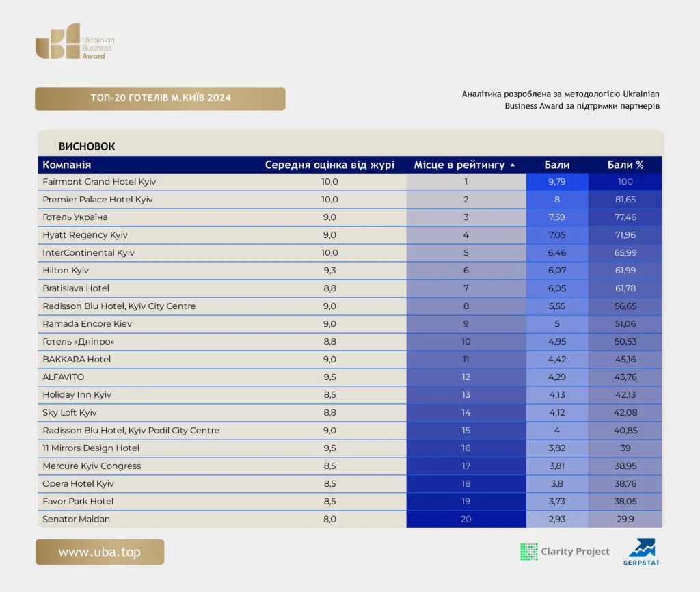Click the 6,46 points value
This screenshot has height=592, width=700.
point(556,253)
